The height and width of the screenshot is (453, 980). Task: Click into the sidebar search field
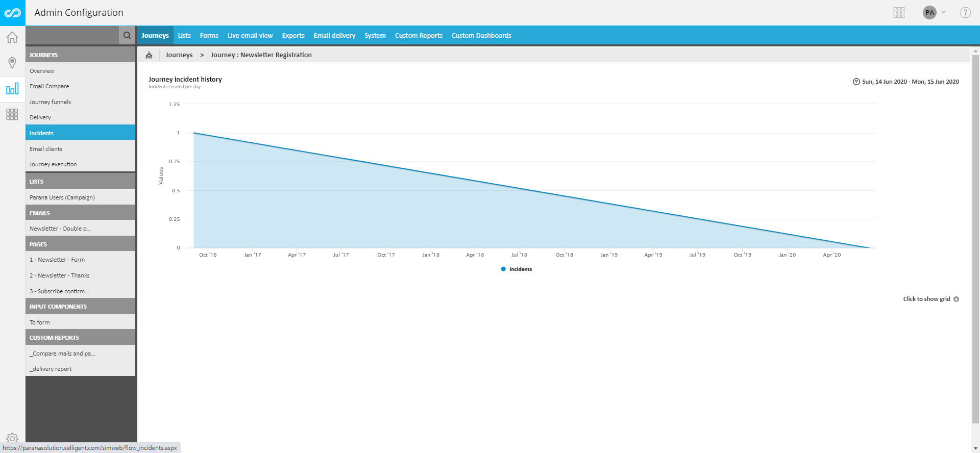[x=72, y=35]
